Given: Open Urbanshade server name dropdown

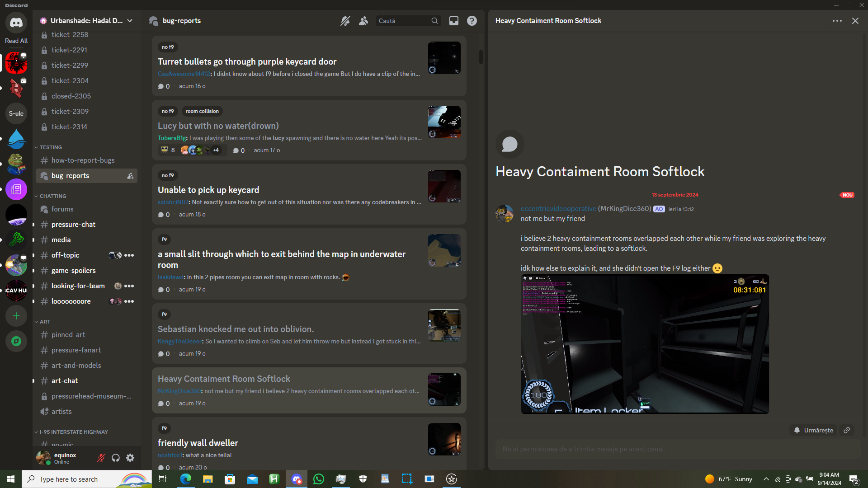Looking at the screenshot, I should (86, 21).
